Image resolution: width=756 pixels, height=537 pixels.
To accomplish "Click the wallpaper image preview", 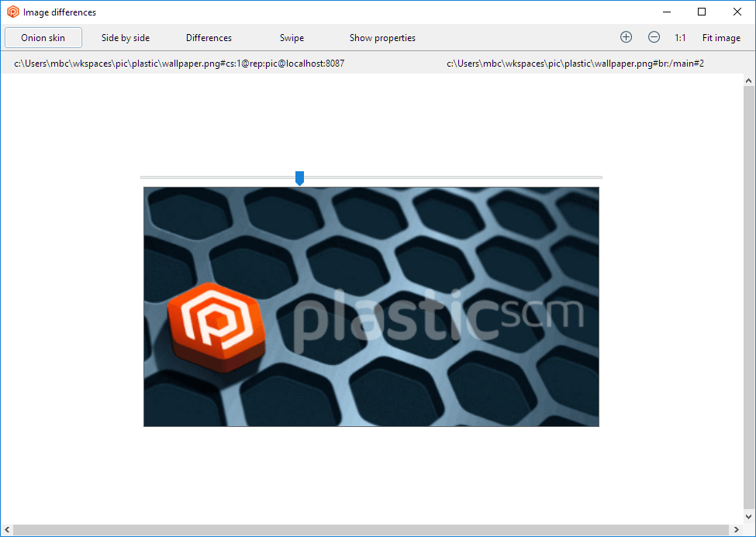I will (x=371, y=307).
